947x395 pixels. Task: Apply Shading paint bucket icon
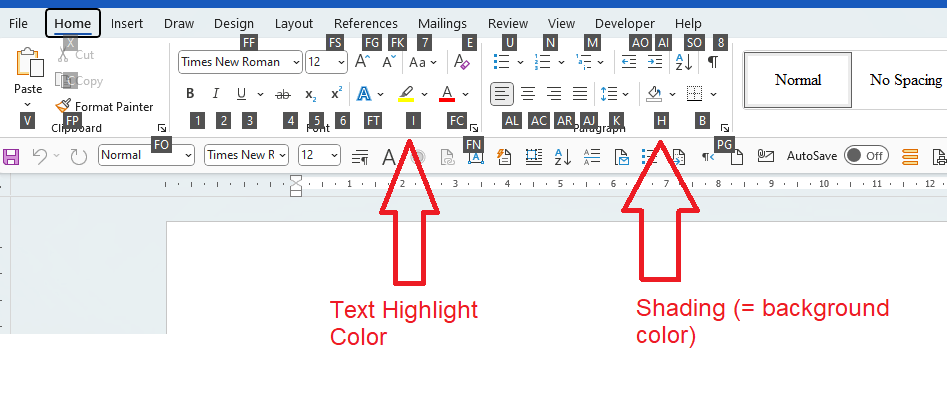654,94
